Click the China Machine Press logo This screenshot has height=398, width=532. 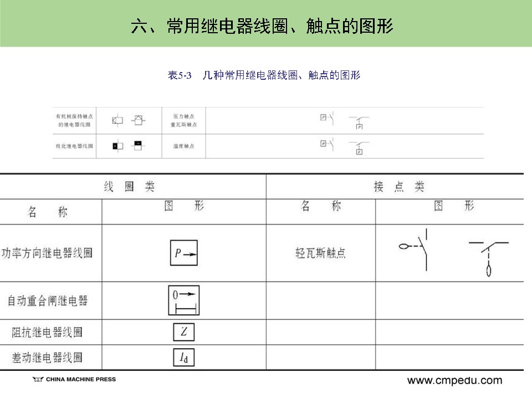(x=74, y=379)
